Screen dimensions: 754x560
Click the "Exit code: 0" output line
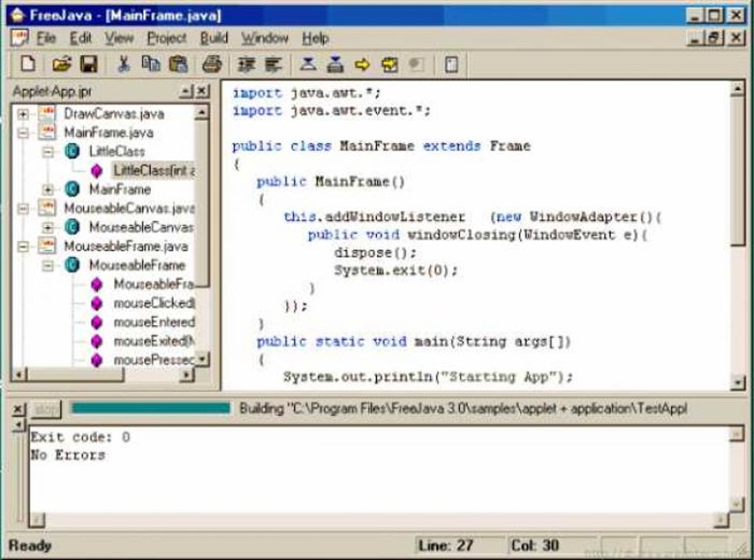[81, 437]
